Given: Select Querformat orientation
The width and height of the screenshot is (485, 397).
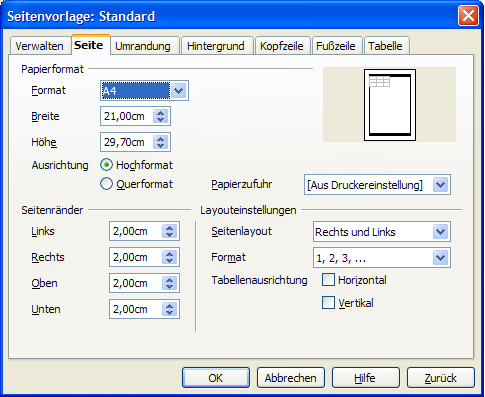Looking at the screenshot, I should pyautogui.click(x=106, y=184).
